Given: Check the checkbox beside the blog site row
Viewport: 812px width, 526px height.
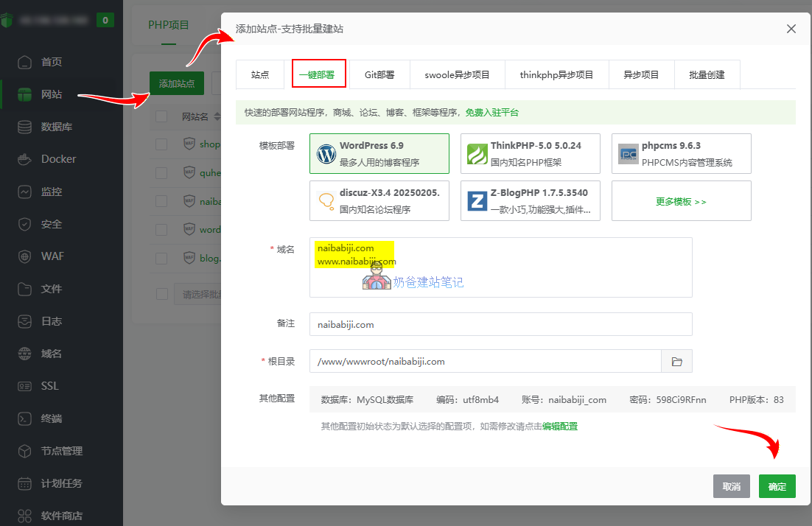Looking at the screenshot, I should pos(161,257).
